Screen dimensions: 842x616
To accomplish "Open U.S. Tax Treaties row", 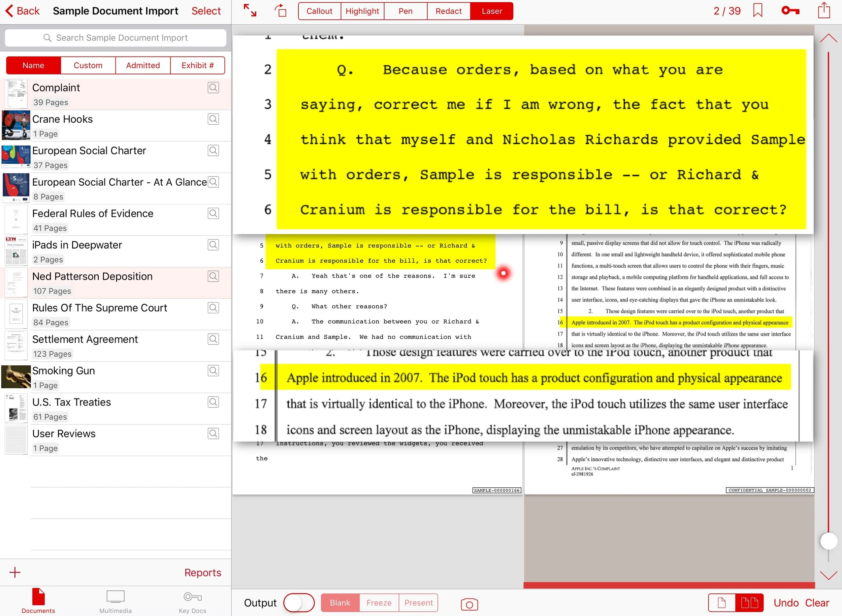I will point(116,409).
